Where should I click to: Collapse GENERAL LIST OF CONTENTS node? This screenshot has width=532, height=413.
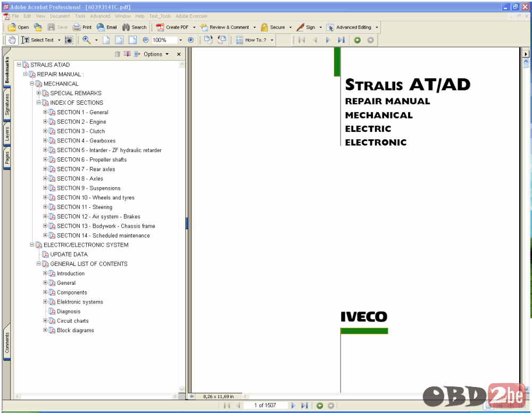[x=38, y=264]
